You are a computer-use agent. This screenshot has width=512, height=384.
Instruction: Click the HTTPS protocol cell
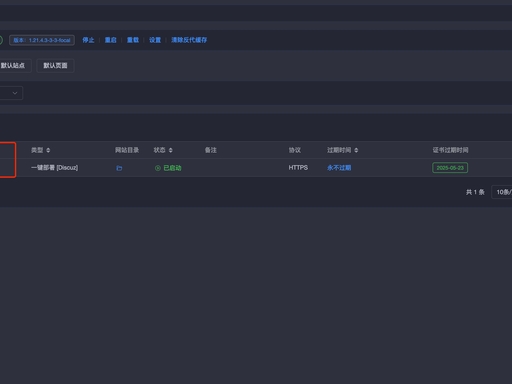click(x=298, y=167)
